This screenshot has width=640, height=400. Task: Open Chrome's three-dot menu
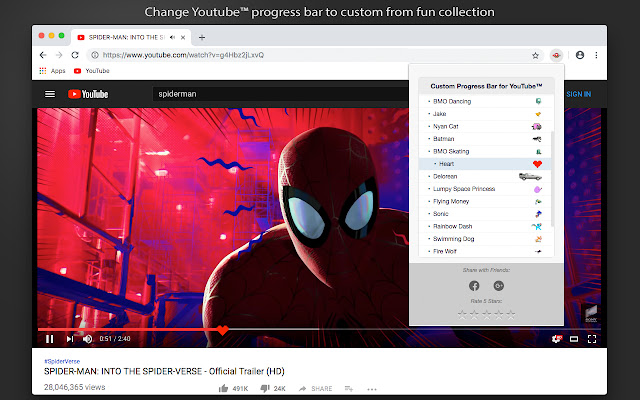[x=597, y=55]
